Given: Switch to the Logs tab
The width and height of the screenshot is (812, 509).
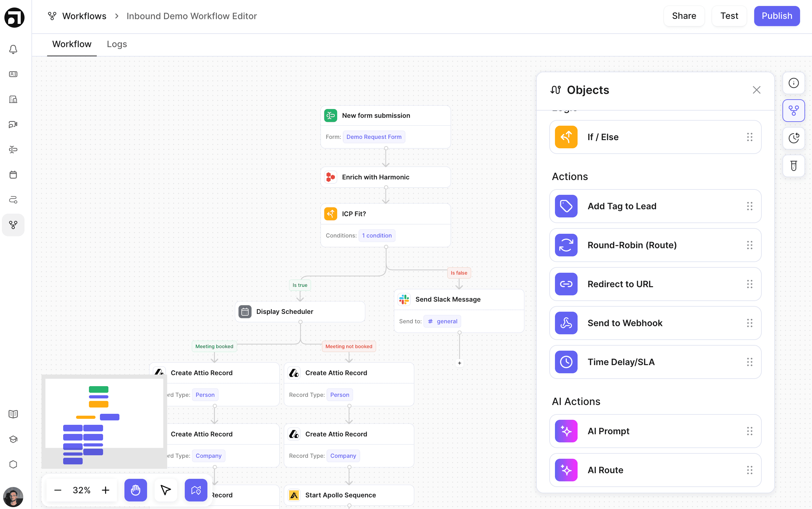Looking at the screenshot, I should (x=117, y=44).
